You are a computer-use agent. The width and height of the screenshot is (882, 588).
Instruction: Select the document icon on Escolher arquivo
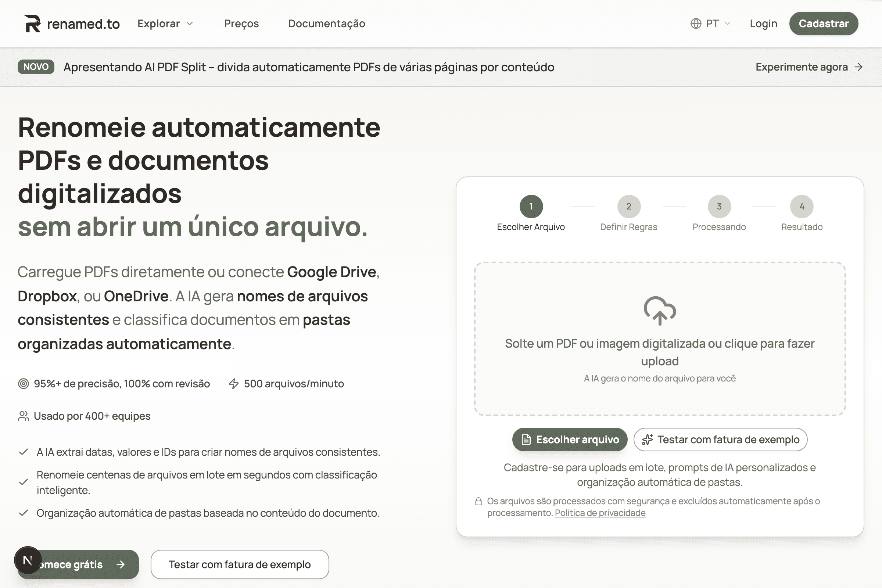point(526,439)
